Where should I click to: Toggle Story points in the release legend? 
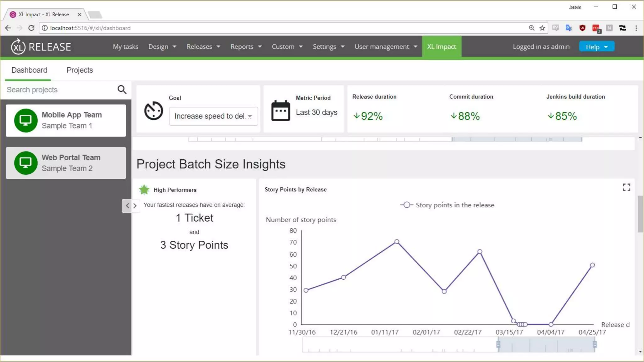click(447, 205)
